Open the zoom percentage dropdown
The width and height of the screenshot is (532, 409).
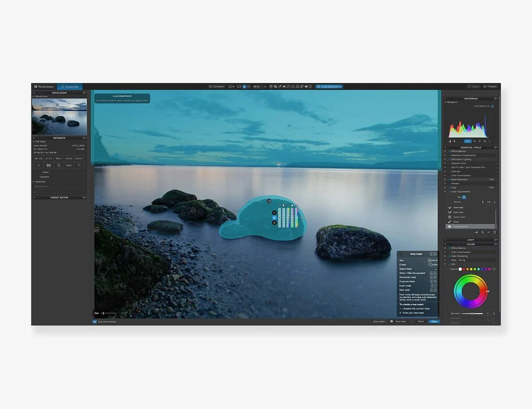pyautogui.click(x=265, y=87)
